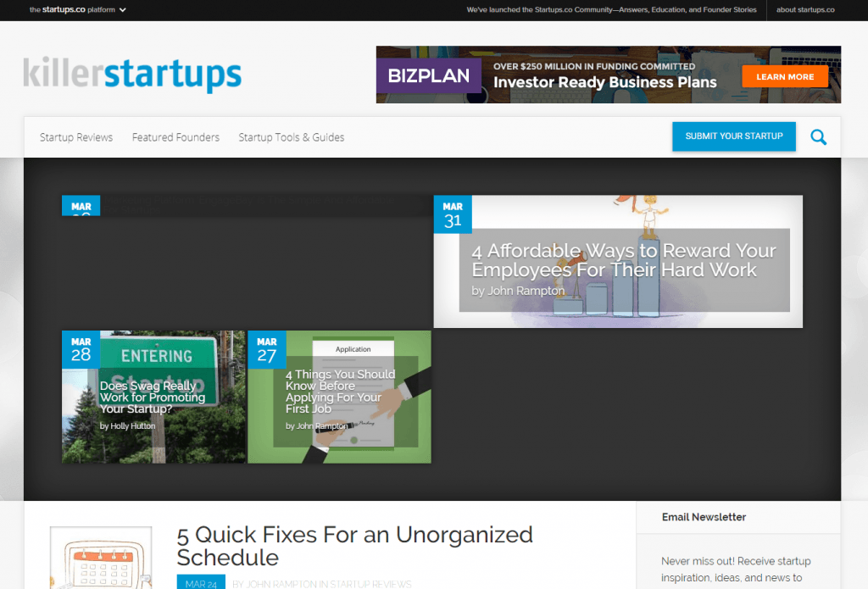Click the Mar 31 date badge
The width and height of the screenshot is (868, 589).
click(x=453, y=214)
